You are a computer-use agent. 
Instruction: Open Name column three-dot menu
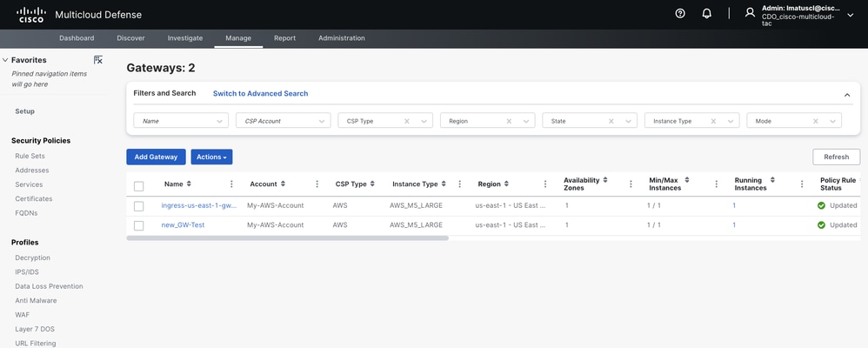(x=231, y=184)
